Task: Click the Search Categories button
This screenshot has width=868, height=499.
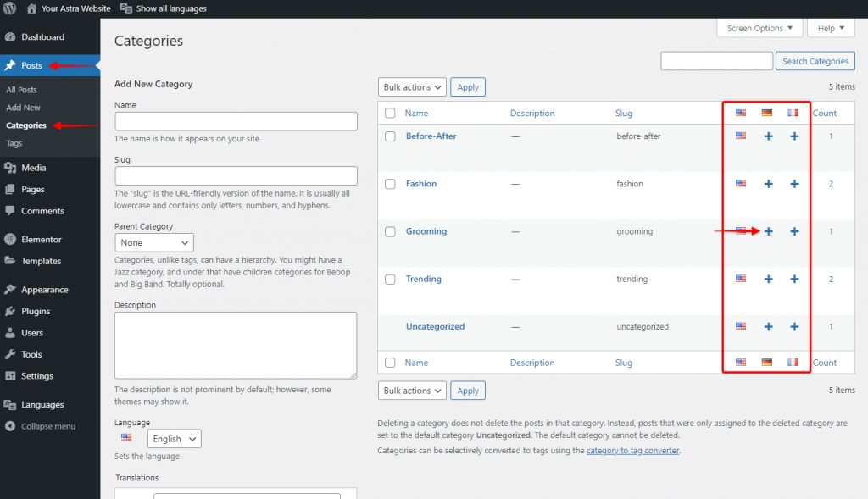Action: click(x=815, y=60)
